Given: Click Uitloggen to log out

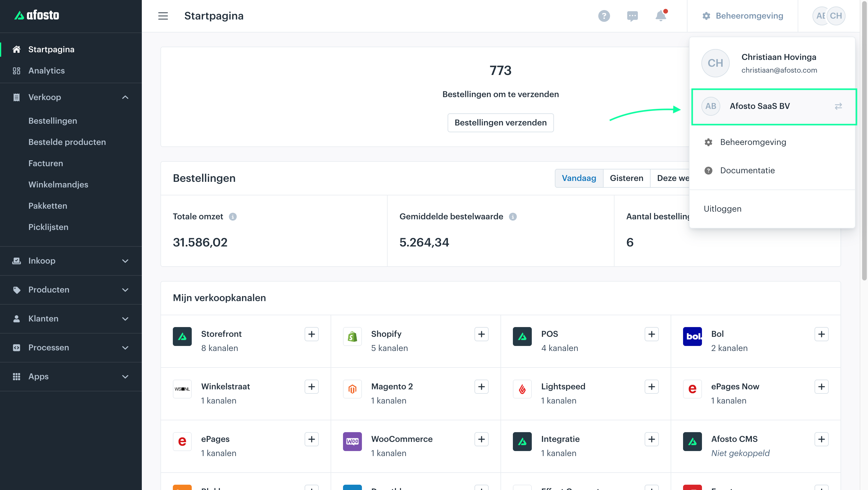Looking at the screenshot, I should (x=722, y=209).
